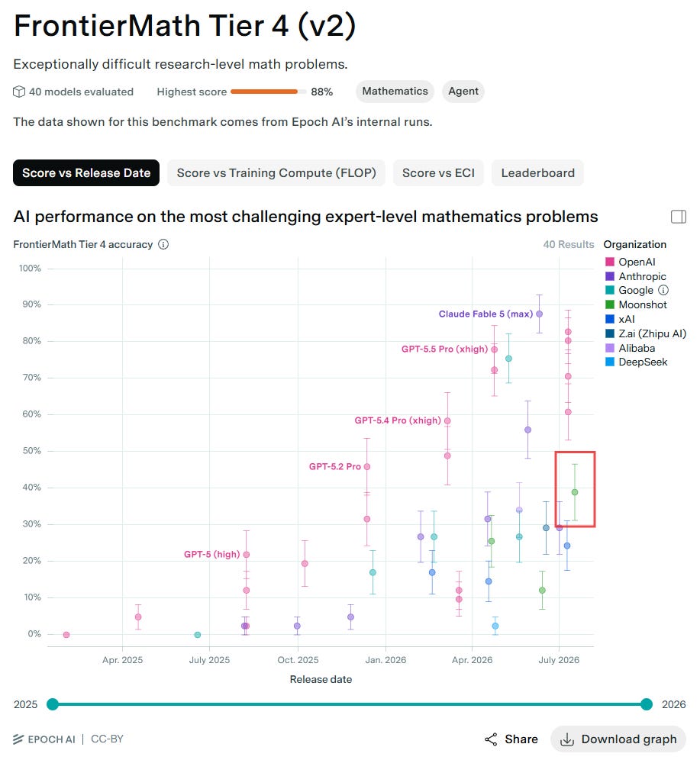This screenshot has width=700, height=760.
Task: Click the Epoch AI logo
Action: tap(44, 739)
